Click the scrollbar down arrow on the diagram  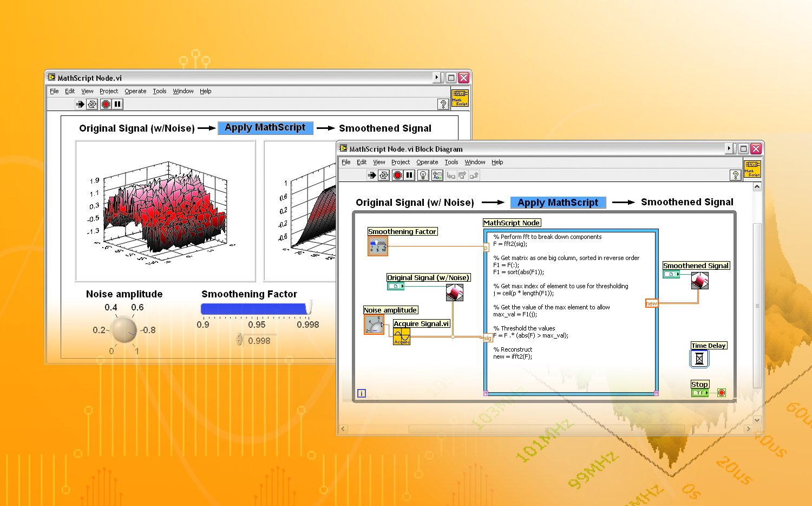pyautogui.click(x=756, y=420)
